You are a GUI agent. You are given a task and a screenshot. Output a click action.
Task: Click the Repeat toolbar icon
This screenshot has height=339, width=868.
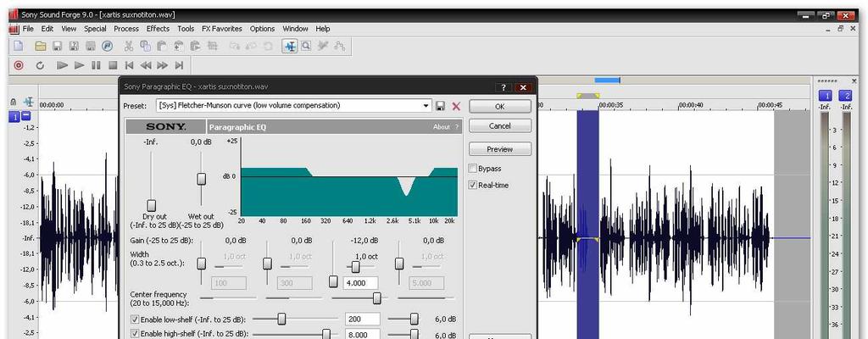coord(268,46)
